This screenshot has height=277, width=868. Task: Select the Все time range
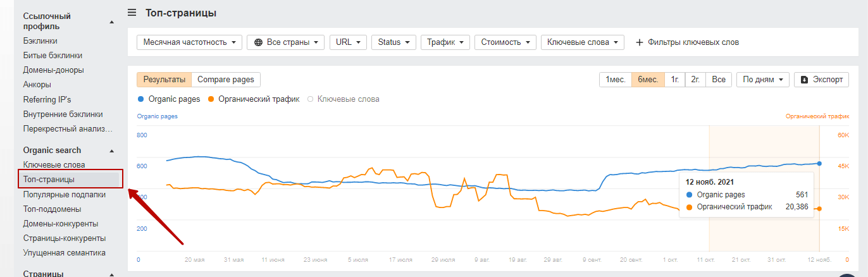click(719, 80)
